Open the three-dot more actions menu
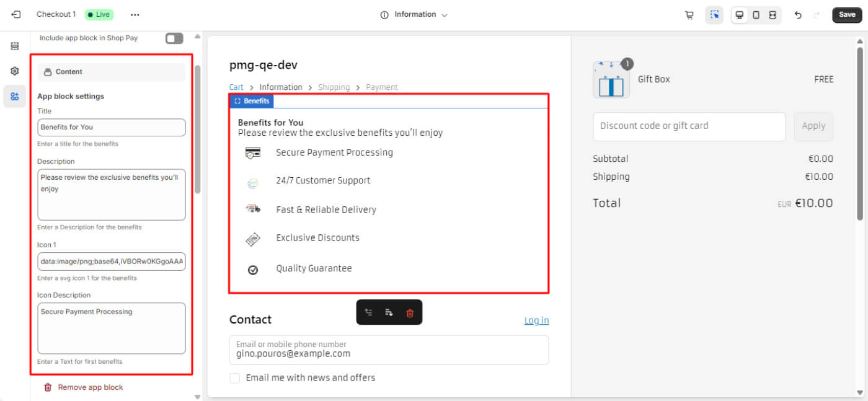This screenshot has height=401, width=868. 135,15
